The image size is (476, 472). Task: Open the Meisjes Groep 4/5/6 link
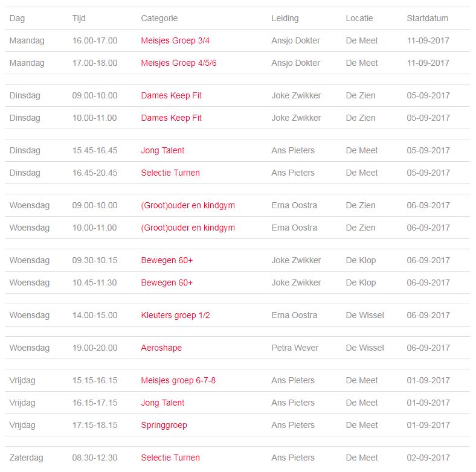pos(179,63)
